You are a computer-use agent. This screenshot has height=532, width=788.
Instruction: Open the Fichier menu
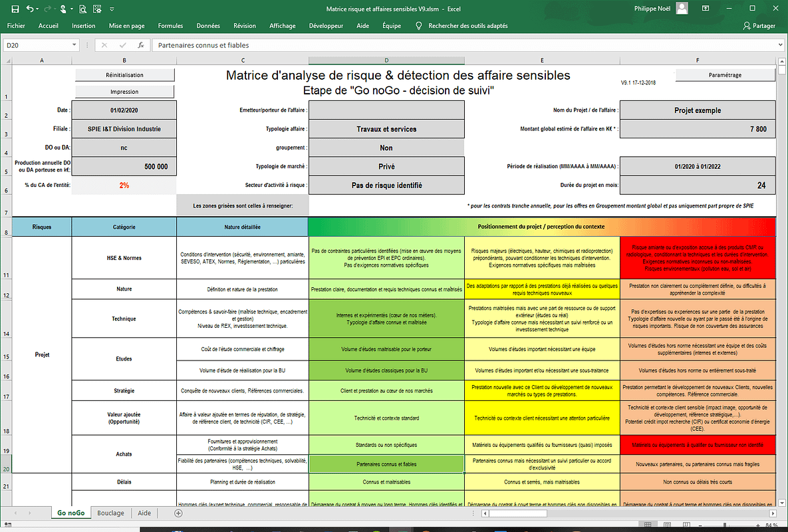(x=16, y=26)
